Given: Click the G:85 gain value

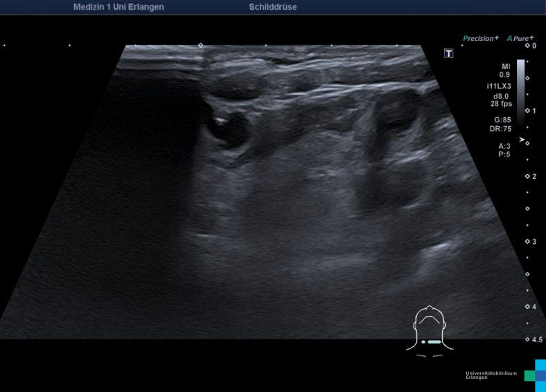Looking at the screenshot, I should [x=502, y=120].
